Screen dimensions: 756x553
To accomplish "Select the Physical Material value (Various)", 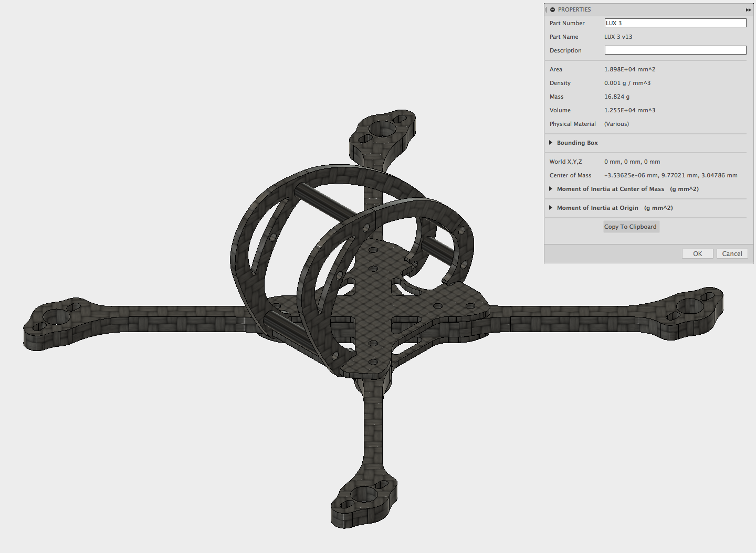I will (x=616, y=124).
